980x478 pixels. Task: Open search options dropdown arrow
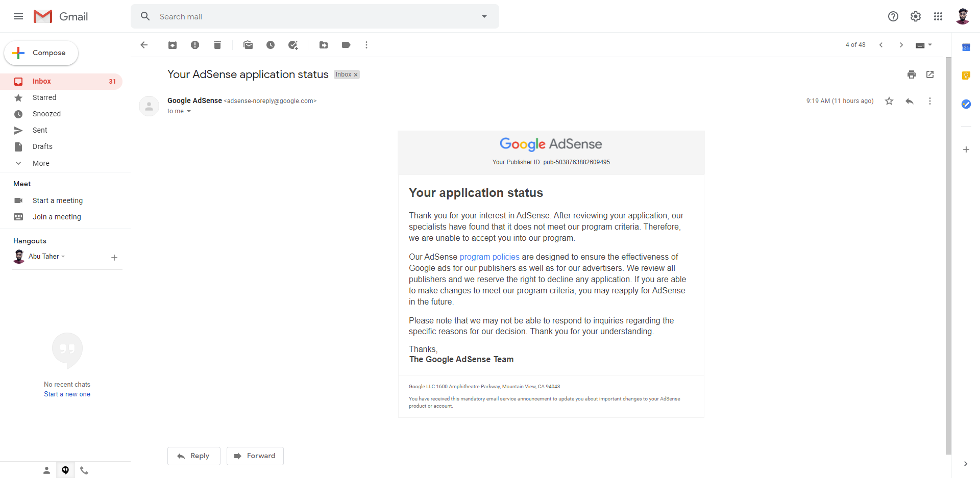pos(484,16)
